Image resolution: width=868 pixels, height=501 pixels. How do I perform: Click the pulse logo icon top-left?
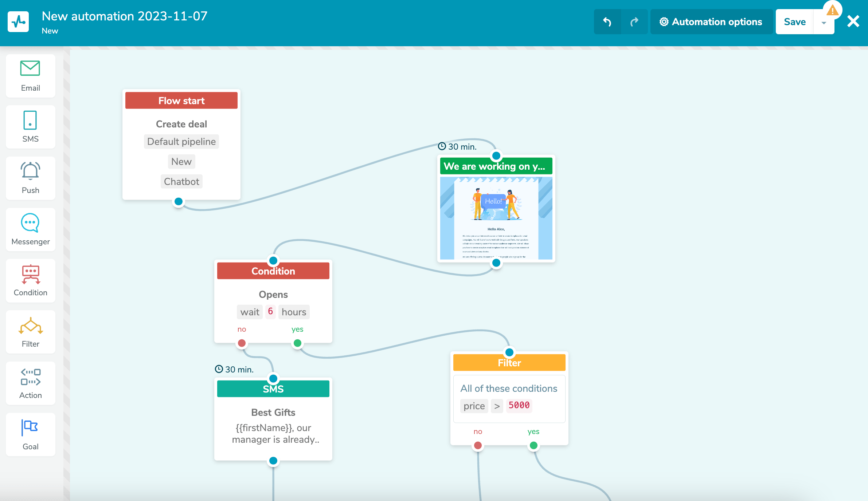tap(18, 22)
